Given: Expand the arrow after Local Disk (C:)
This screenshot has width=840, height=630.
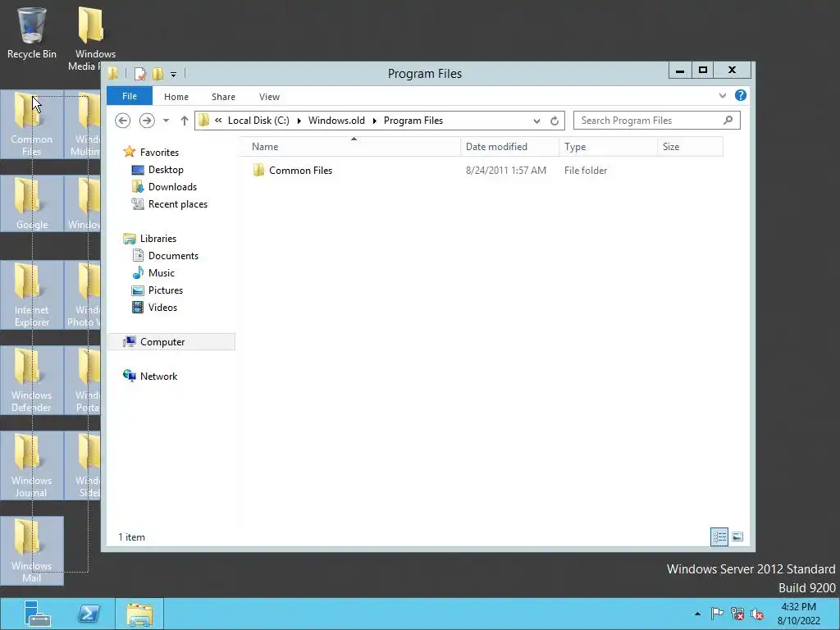Looking at the screenshot, I should point(299,121).
